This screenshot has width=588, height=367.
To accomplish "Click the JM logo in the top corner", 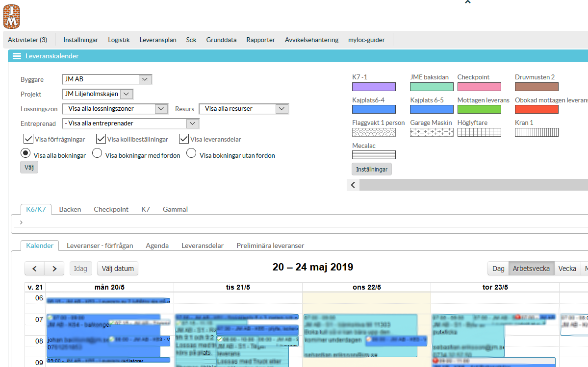I will (12, 16).
